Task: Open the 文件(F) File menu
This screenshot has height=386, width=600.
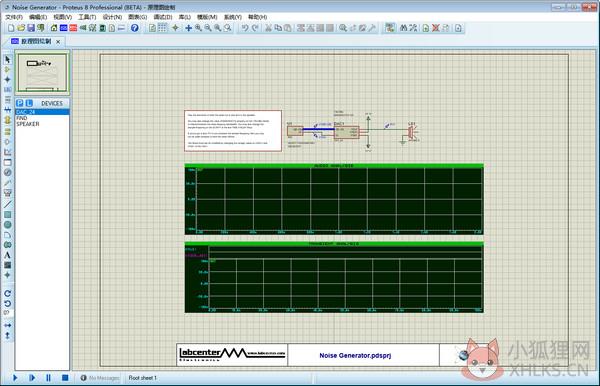Action: click(x=14, y=17)
